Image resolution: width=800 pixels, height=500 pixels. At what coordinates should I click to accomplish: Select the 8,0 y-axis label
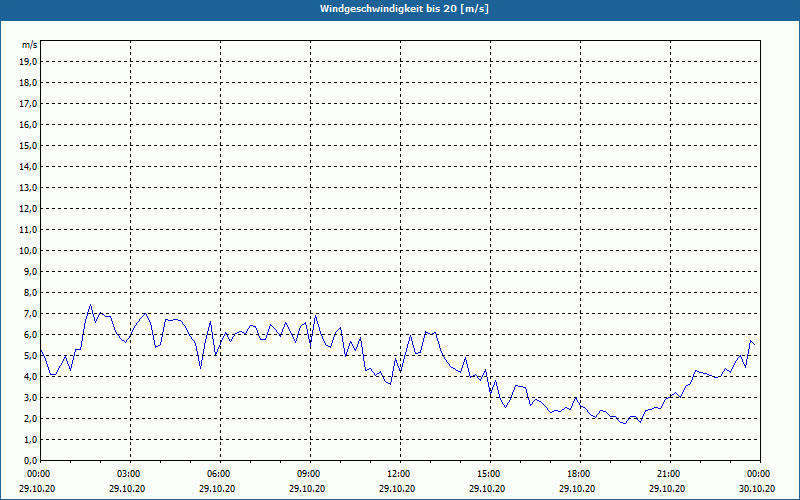(x=30, y=292)
